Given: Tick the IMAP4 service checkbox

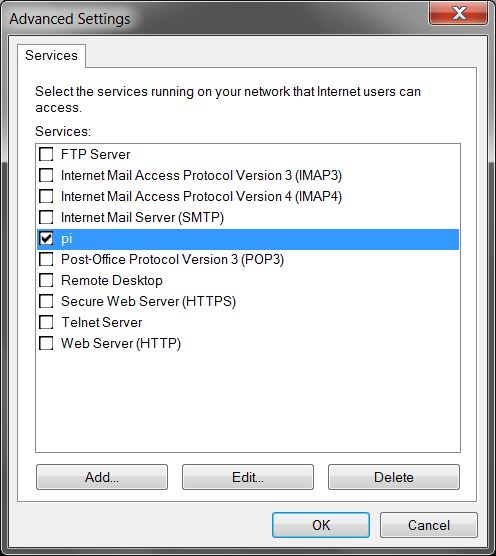Looking at the screenshot, I should [x=46, y=196].
